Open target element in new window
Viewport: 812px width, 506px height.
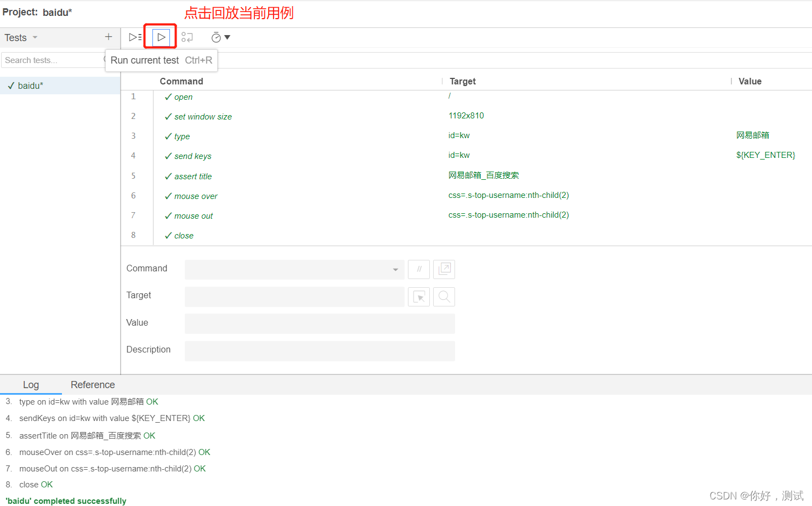click(x=444, y=269)
